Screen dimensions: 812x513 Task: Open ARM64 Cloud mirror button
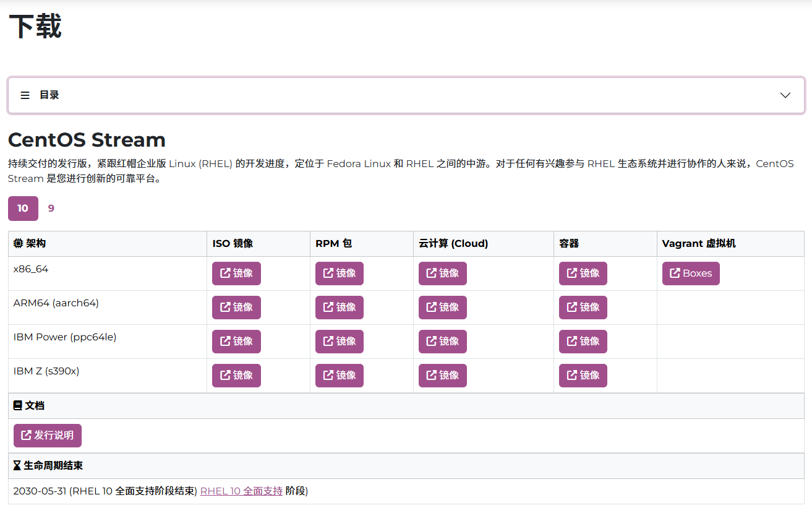coord(443,308)
